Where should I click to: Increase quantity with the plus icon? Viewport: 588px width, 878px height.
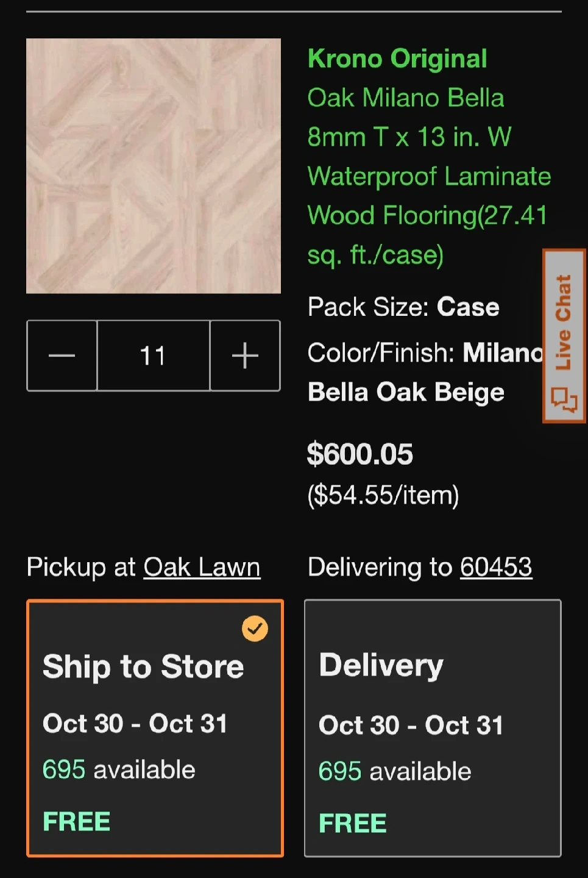click(245, 355)
